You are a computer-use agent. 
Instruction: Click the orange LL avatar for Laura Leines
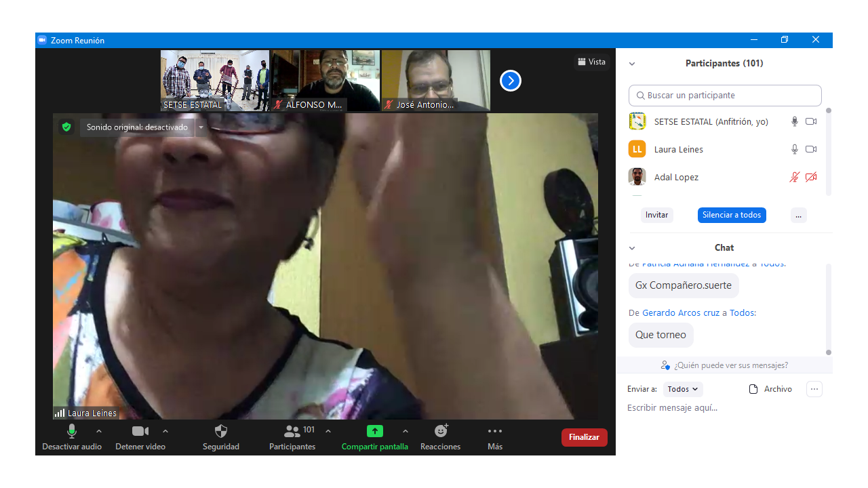point(637,149)
